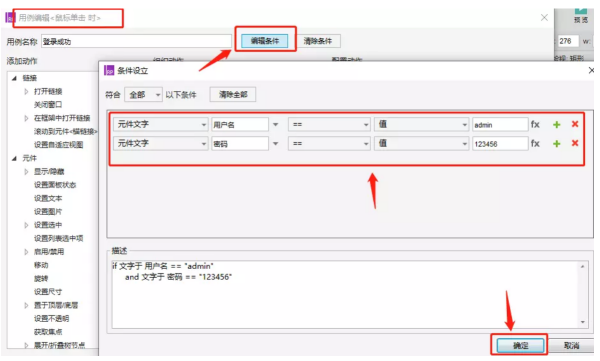Open the fx editor for the admin value
This screenshot has height=361, width=600.
click(x=535, y=124)
